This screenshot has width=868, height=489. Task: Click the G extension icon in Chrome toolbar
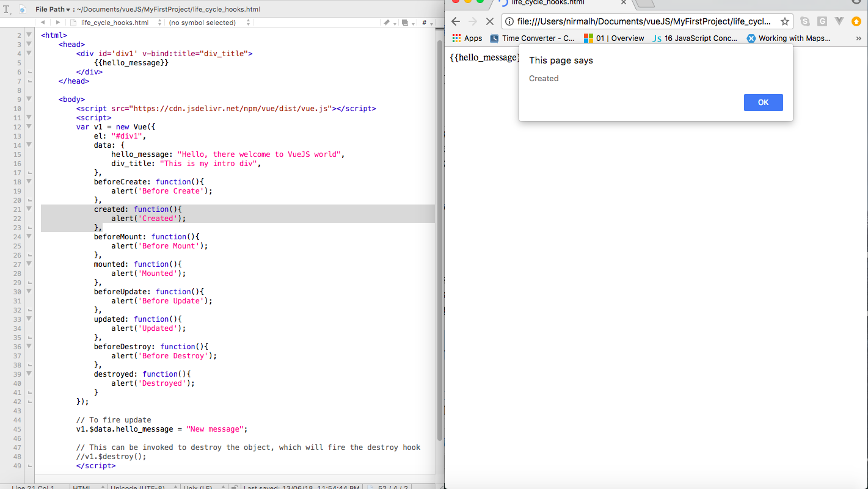pos(822,21)
